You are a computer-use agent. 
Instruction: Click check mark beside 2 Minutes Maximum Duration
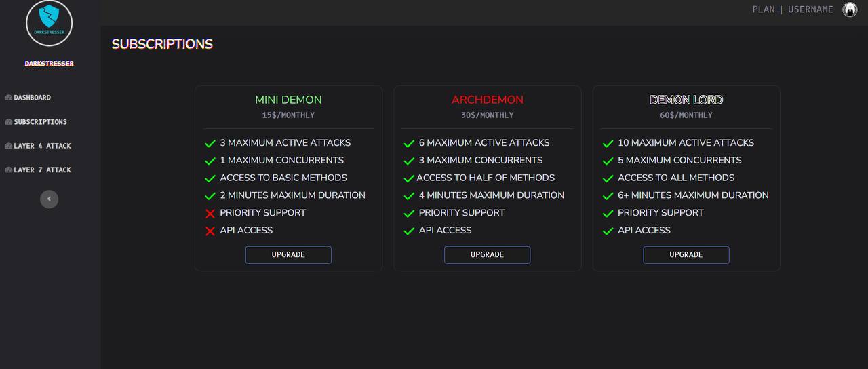tap(210, 197)
